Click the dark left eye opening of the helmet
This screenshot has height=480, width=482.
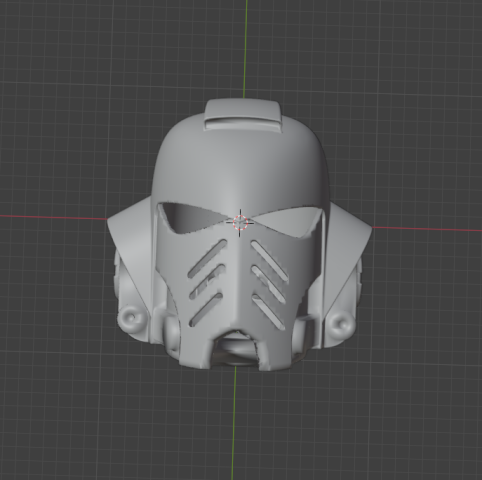(192, 217)
